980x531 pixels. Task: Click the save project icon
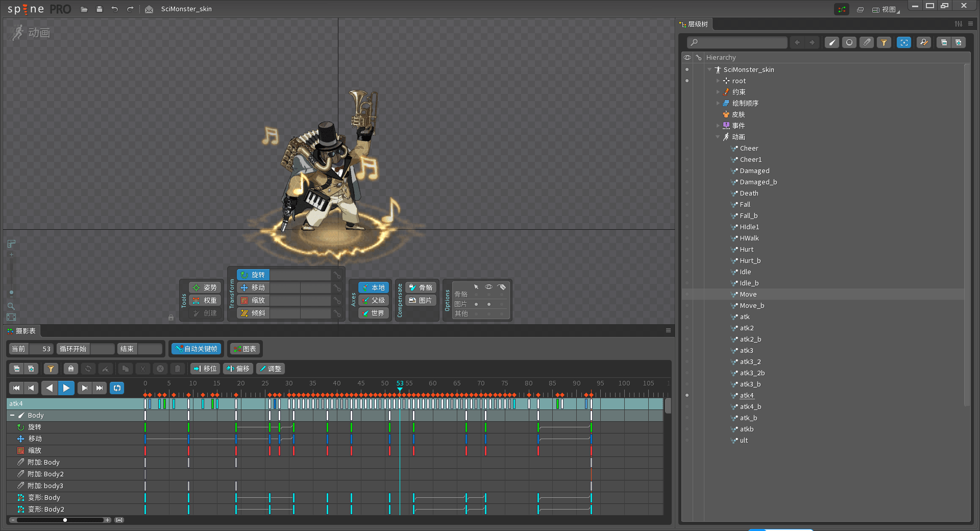100,9
